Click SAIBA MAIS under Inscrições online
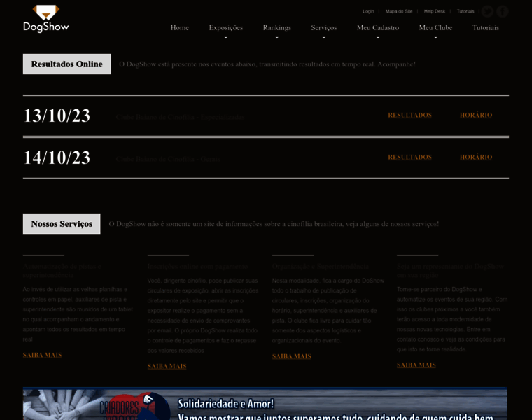Viewport: 532px width, 420px height. click(x=167, y=366)
